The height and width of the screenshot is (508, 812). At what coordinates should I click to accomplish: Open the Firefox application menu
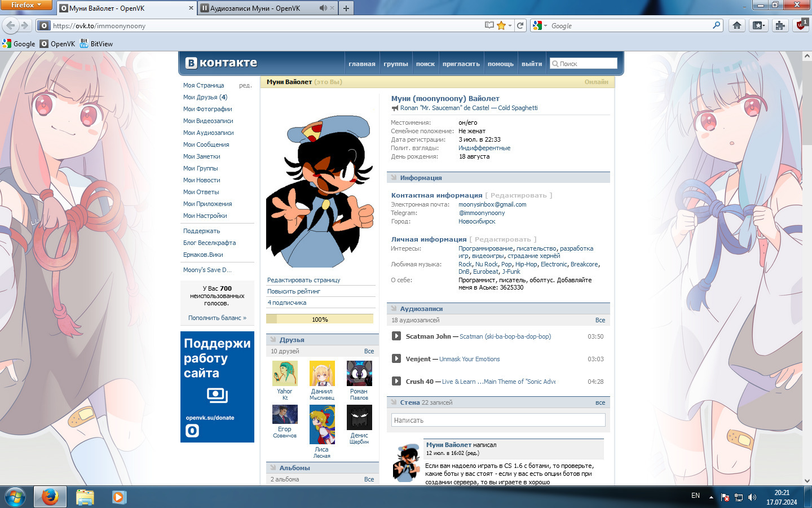pyautogui.click(x=26, y=5)
